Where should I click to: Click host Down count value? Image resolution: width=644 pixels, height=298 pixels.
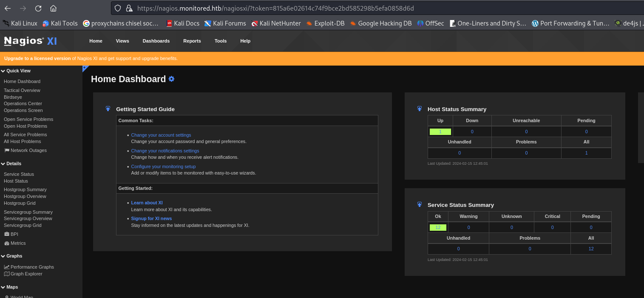[472, 132]
